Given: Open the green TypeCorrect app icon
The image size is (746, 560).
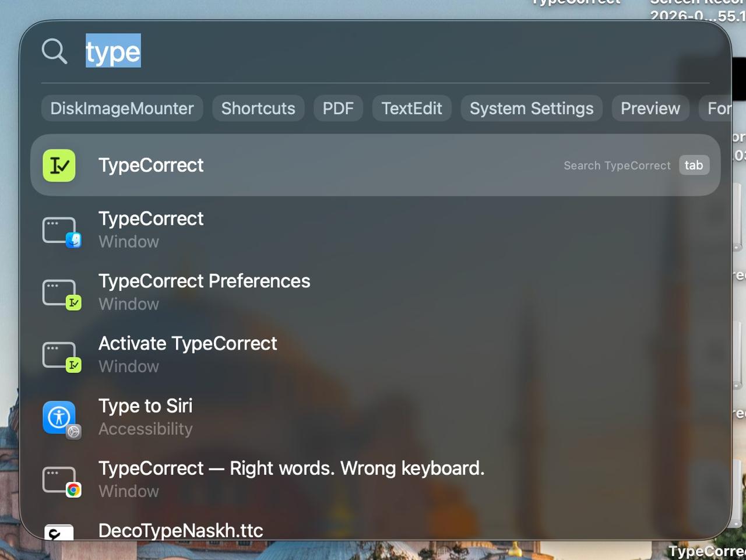Looking at the screenshot, I should (59, 165).
